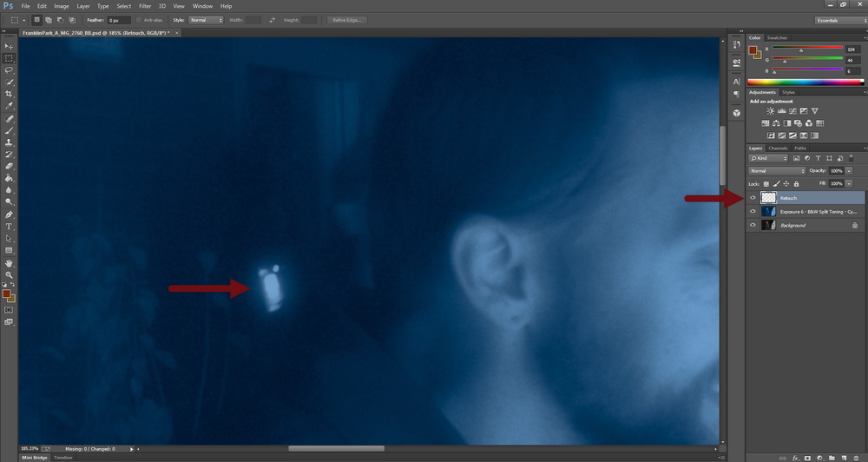
Task: Open the marquee Style dropdown
Action: coord(207,20)
